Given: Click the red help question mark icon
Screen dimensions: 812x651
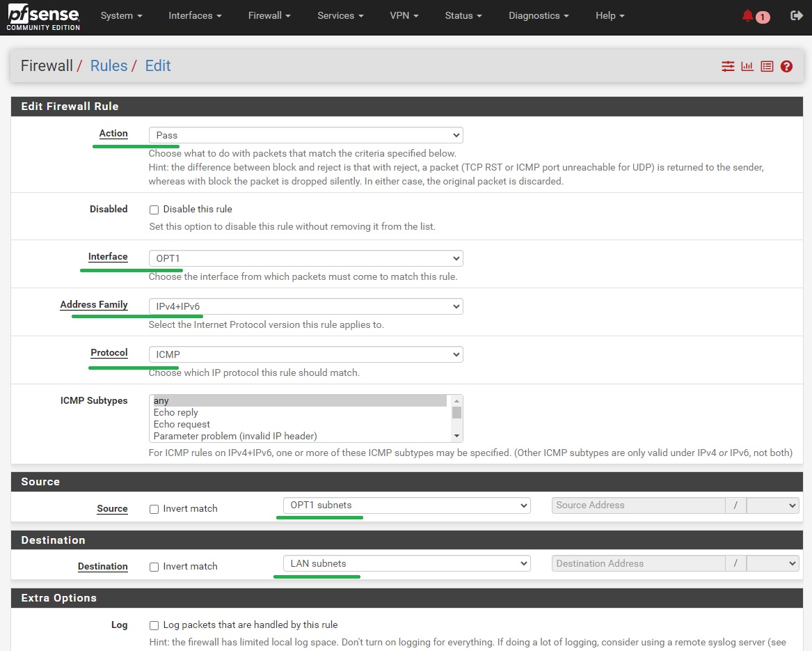Looking at the screenshot, I should (786, 66).
